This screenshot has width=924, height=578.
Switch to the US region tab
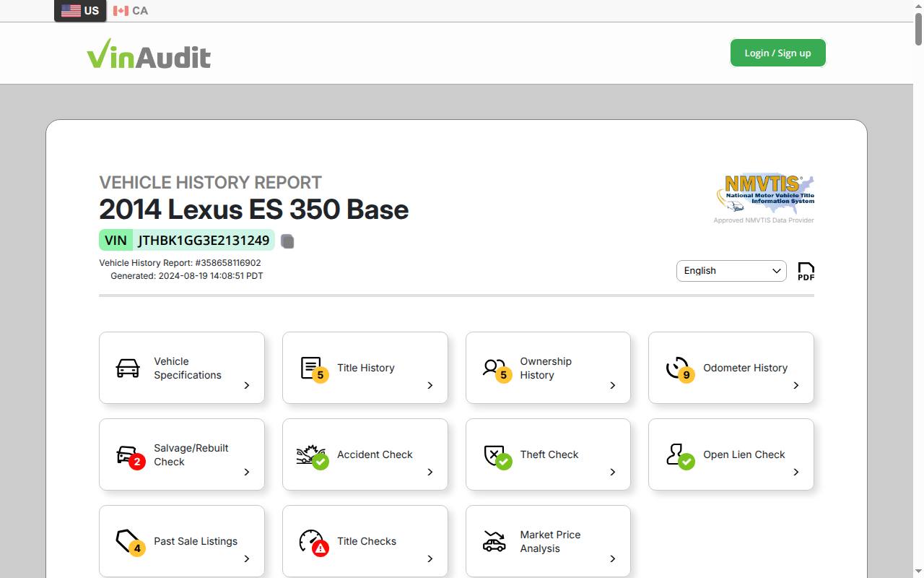coord(80,11)
